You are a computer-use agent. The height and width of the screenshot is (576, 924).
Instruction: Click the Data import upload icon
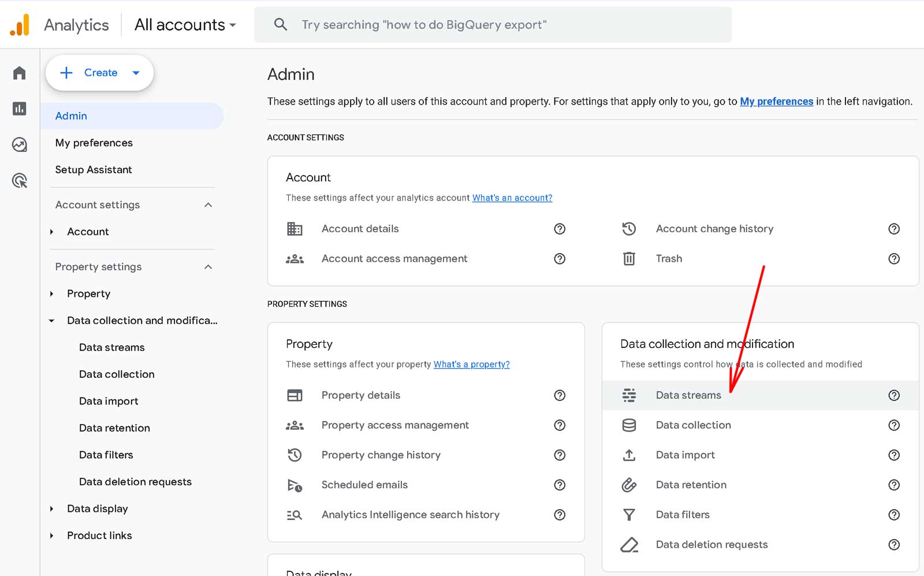629,455
